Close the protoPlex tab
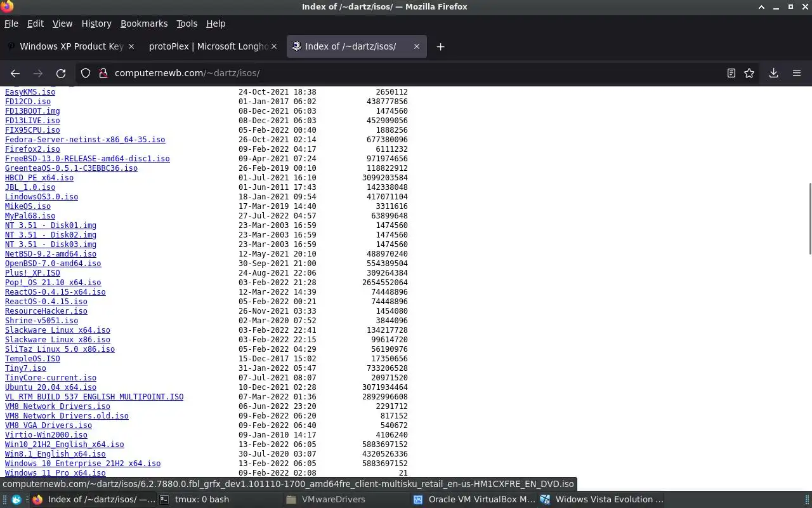 pos(274,46)
